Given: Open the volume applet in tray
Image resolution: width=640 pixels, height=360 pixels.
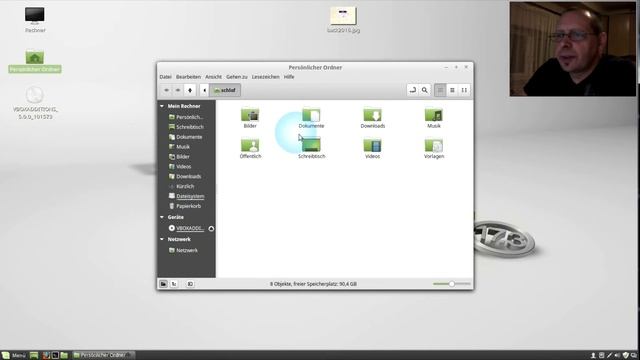Looking at the screenshot, I should pyautogui.click(x=617, y=356).
